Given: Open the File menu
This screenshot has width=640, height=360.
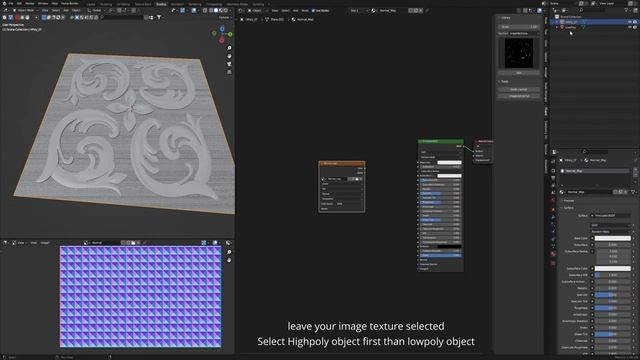Looking at the screenshot, I should tap(11, 3).
